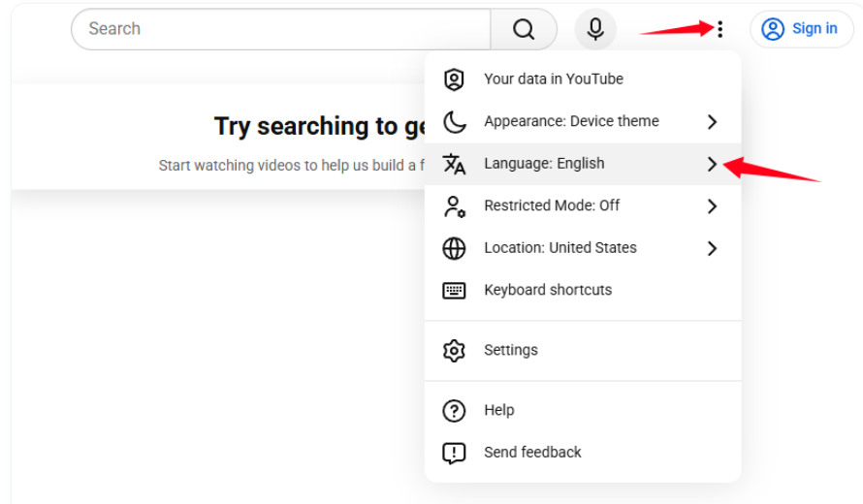Click the 'Try searching to ge' heading
The image size is (863, 504).
point(319,127)
